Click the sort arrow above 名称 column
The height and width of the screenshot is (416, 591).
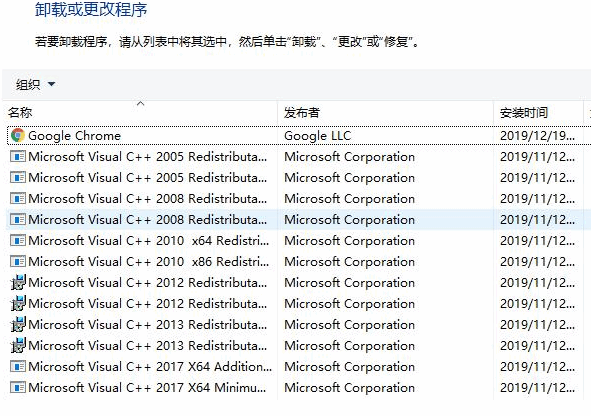click(141, 103)
